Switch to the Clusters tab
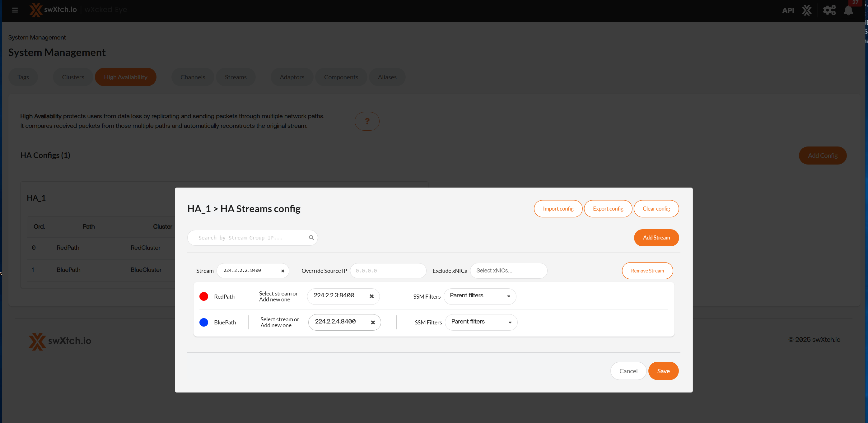Viewport: 868px width, 423px height. click(73, 77)
